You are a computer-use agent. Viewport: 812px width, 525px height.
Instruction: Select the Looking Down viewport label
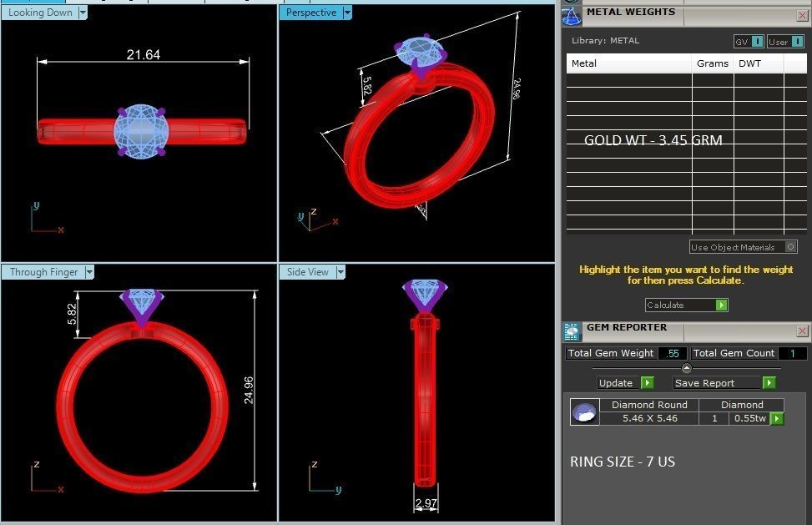(x=40, y=13)
